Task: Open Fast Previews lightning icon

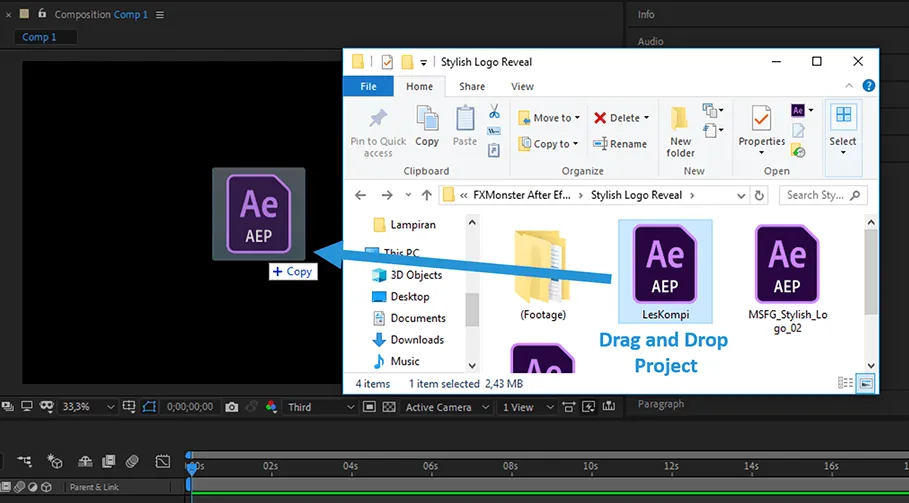Action: 588,407
